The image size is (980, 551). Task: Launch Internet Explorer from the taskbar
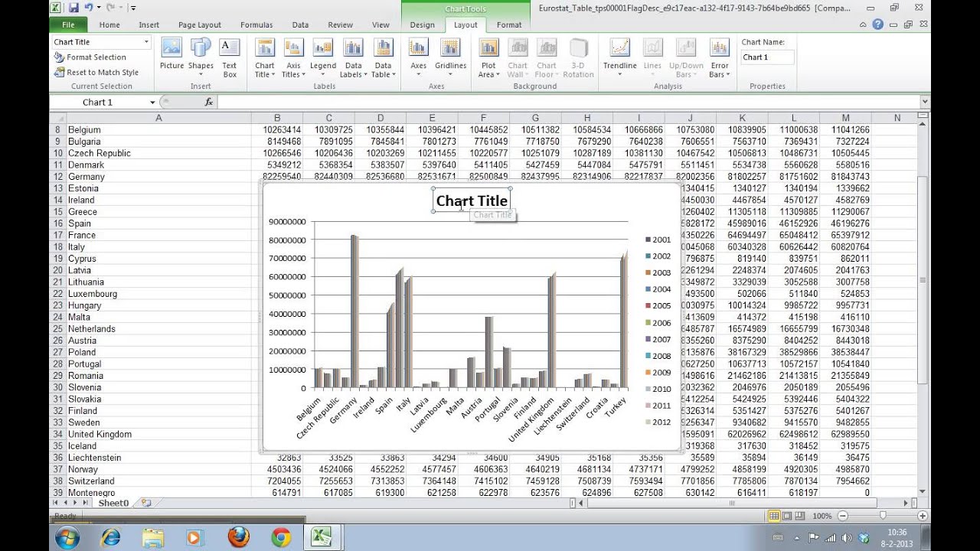(x=111, y=538)
